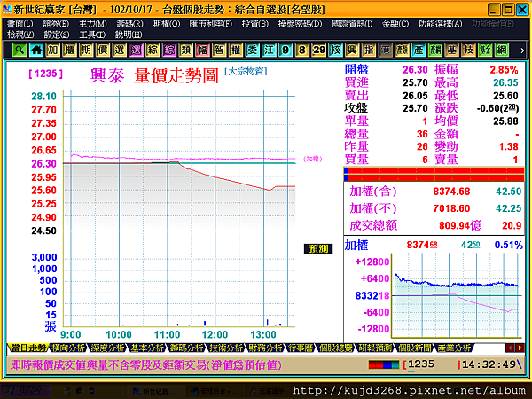This screenshot has width=532, height=399.
Task: Click the 技 (technical) toolbar icon
Action: click(468, 51)
